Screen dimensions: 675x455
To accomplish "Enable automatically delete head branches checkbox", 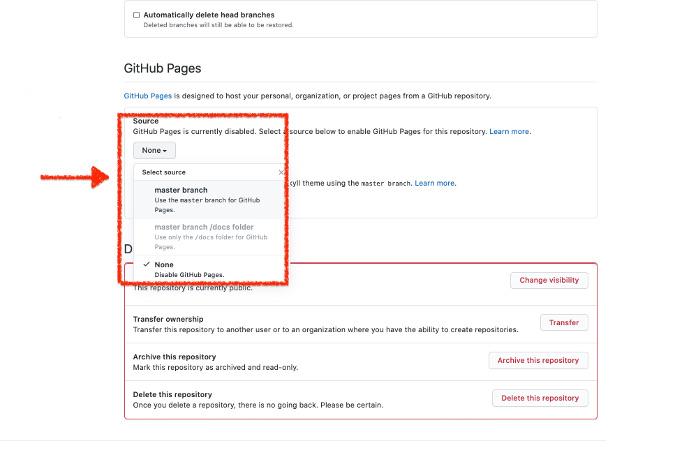I will [137, 15].
